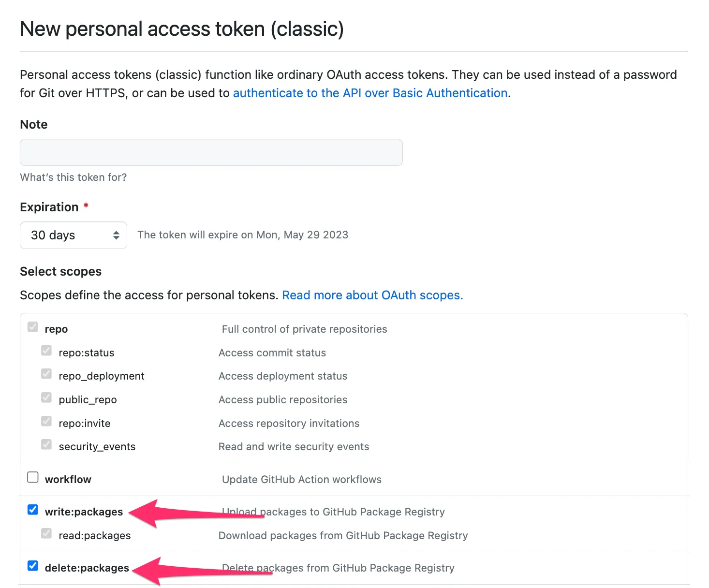Toggle the read:packages checkbox
The image size is (709, 588).
coord(46,534)
